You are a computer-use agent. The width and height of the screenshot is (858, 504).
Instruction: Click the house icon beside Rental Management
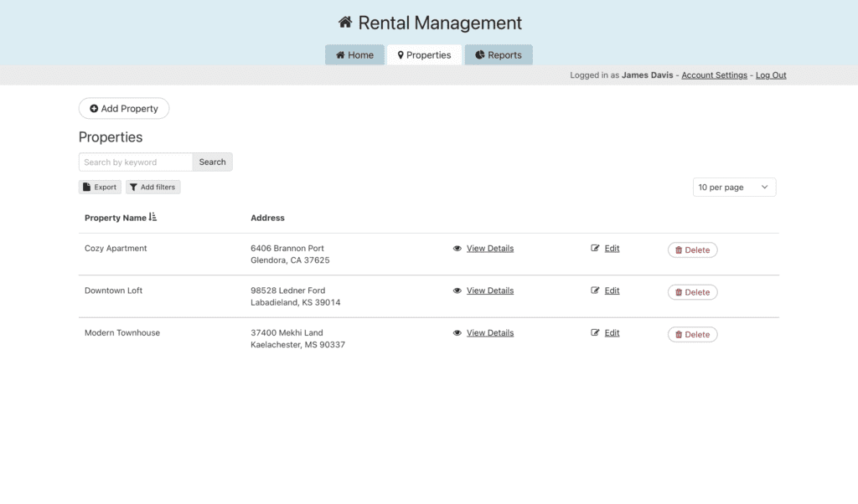tap(345, 23)
